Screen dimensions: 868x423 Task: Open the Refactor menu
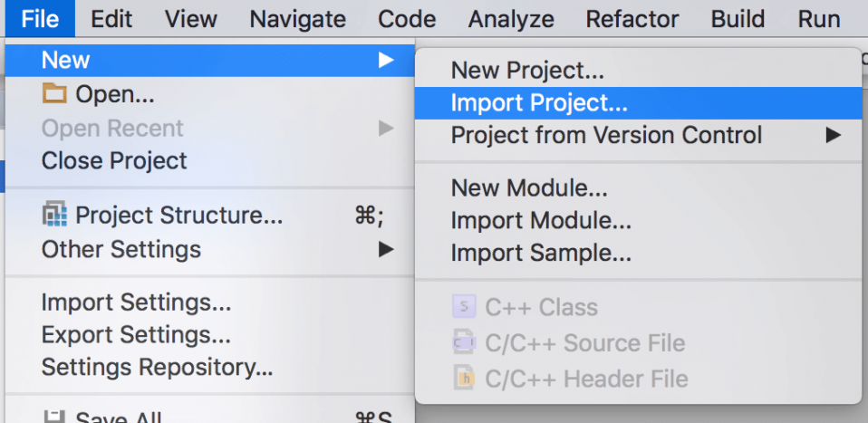coord(632,18)
